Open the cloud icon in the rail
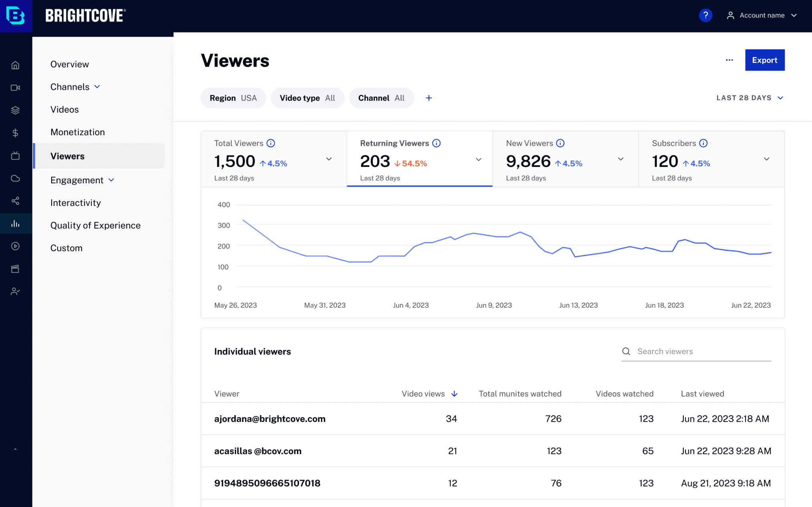812x507 pixels. click(x=15, y=178)
